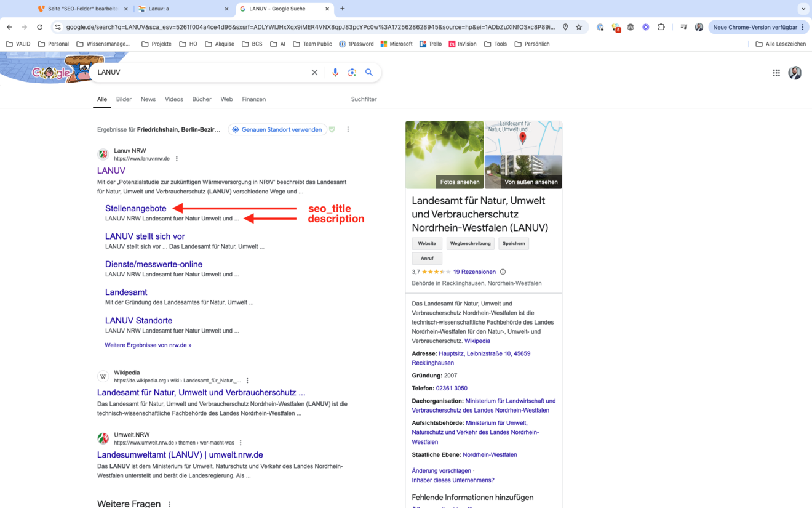Open the three-dot menu of the Wikipedia result
Viewport: 812px width, 508px height.
coord(247,381)
